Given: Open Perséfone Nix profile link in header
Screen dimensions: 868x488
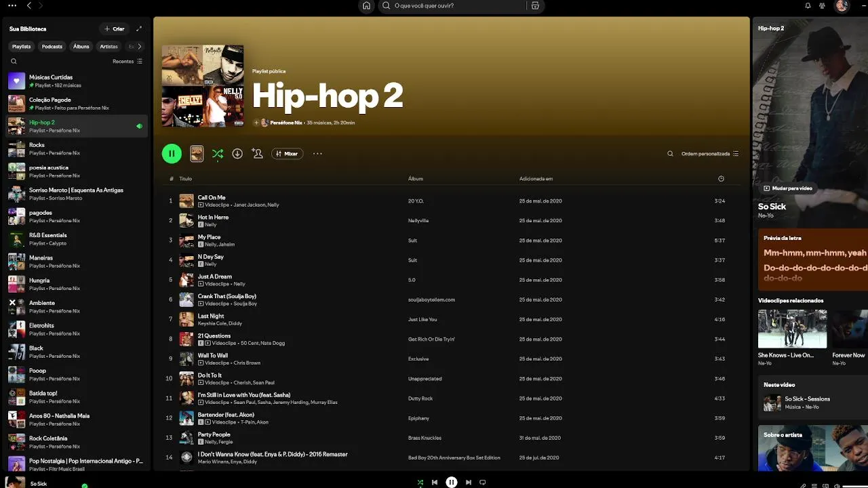Looking at the screenshot, I should pos(286,123).
